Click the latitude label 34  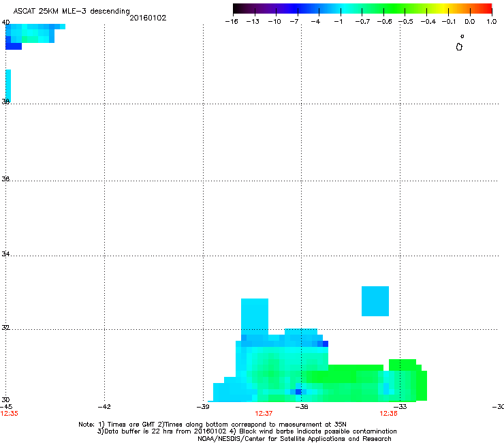(x=5, y=254)
